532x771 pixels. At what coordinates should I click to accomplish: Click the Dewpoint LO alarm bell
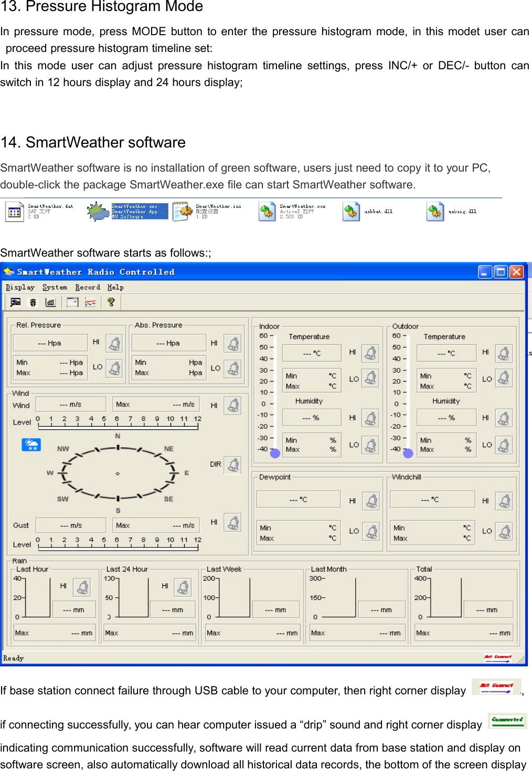pyautogui.click(x=371, y=532)
